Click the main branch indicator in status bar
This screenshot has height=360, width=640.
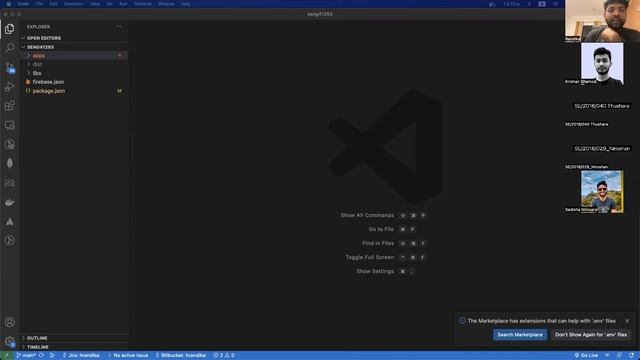26,356
